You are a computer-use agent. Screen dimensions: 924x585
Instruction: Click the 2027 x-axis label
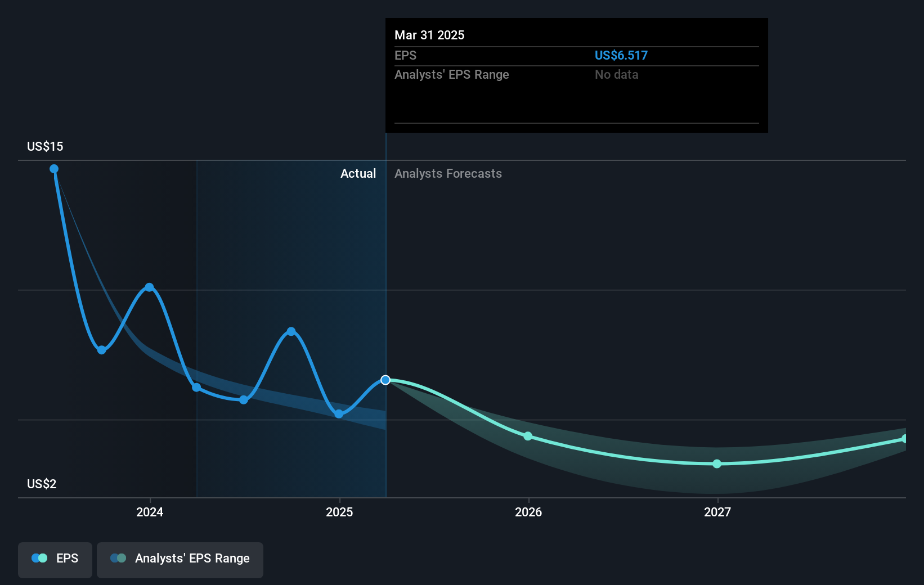point(717,512)
